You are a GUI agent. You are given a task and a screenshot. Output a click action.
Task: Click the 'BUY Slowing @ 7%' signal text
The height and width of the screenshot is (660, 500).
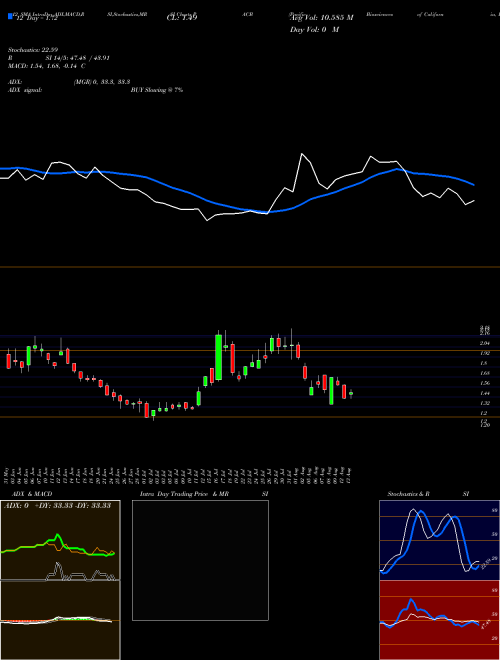pyautogui.click(x=157, y=90)
